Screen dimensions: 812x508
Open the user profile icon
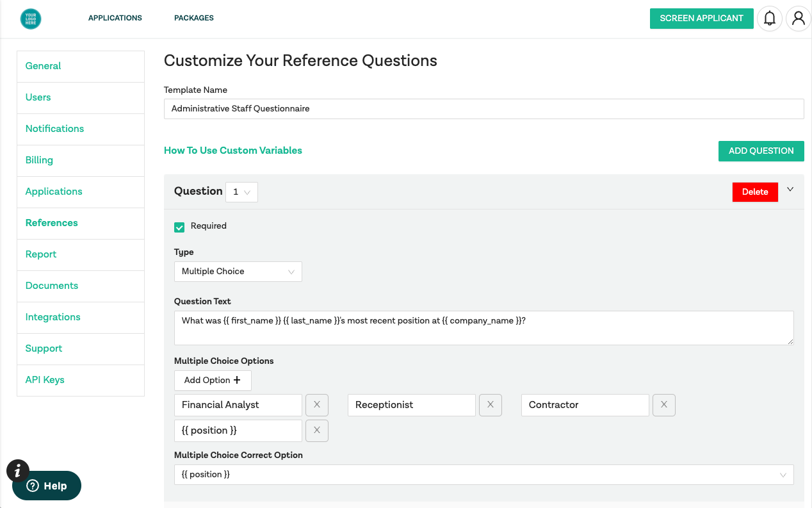coord(798,19)
